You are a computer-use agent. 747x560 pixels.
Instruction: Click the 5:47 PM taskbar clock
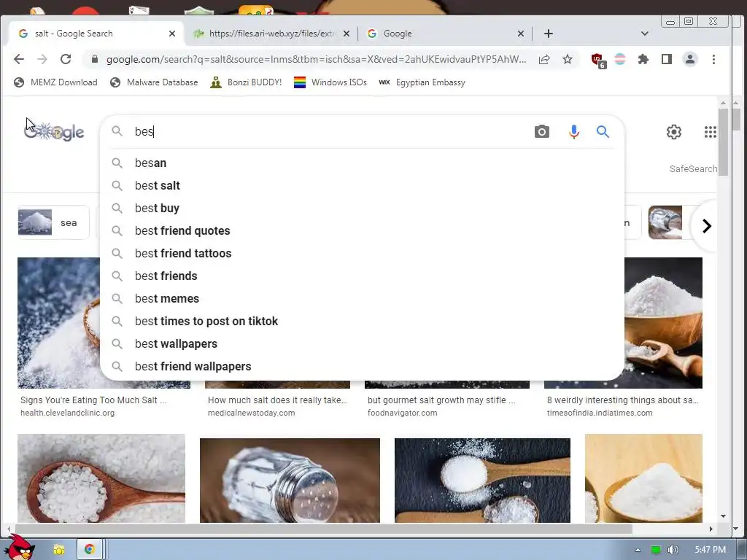[x=710, y=550]
